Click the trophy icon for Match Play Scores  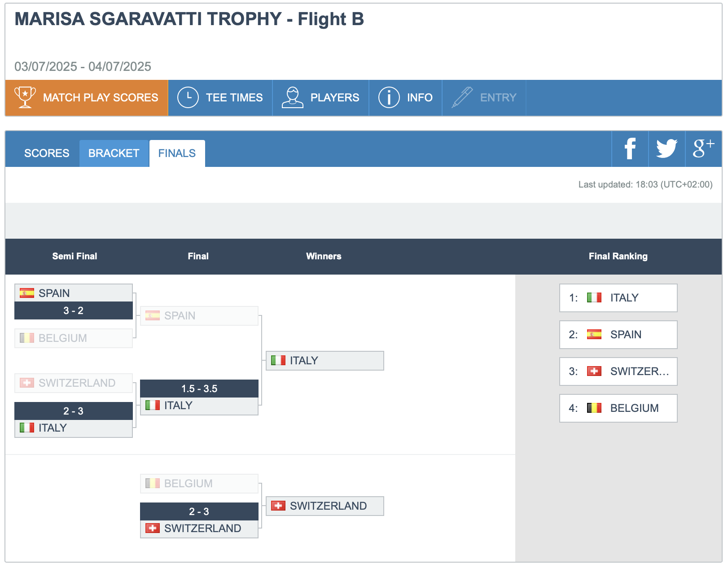(x=25, y=97)
